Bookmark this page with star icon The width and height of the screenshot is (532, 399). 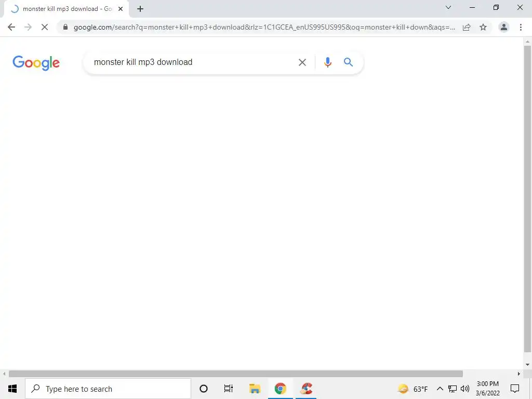(x=483, y=27)
